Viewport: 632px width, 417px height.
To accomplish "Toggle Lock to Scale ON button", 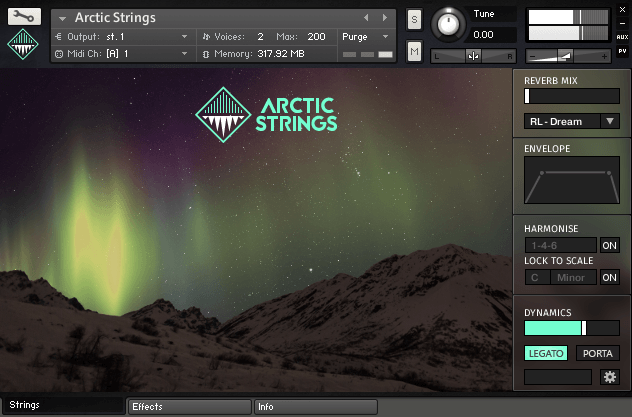I will pos(609,277).
